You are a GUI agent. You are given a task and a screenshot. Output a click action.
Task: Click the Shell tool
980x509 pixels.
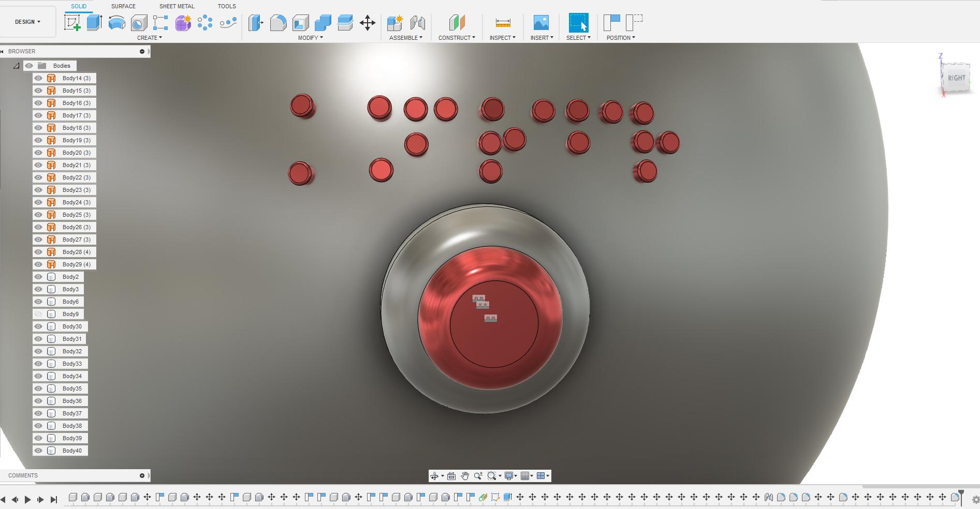300,23
